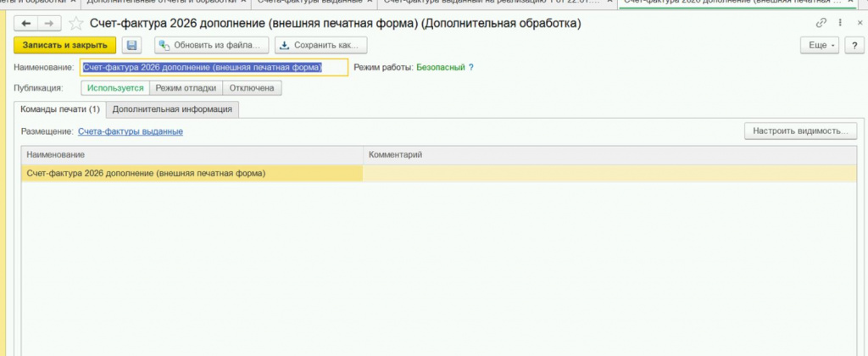Click the Безопасный work mode link
The width and height of the screenshot is (868, 356).
[441, 68]
